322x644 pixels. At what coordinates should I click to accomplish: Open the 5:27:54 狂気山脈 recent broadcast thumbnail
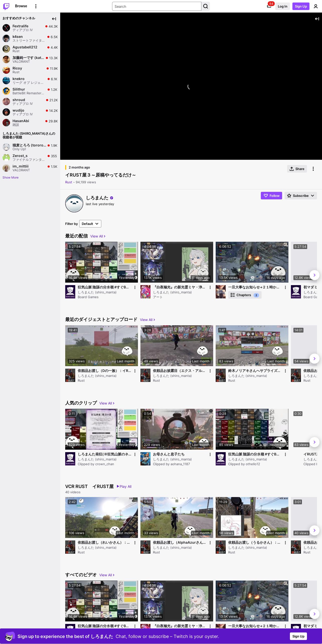pyautogui.click(x=102, y=262)
